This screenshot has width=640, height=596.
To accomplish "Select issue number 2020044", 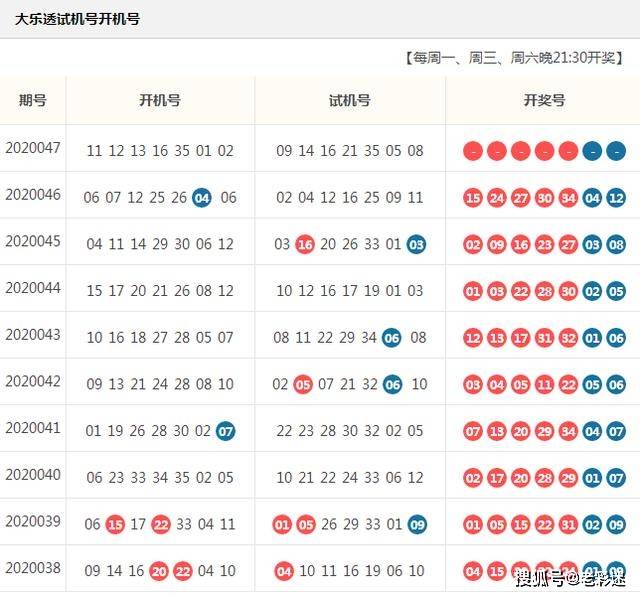I will pyautogui.click(x=33, y=288).
